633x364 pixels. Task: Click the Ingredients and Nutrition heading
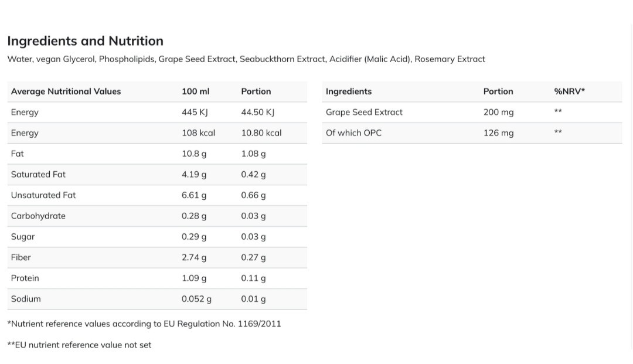(x=85, y=41)
